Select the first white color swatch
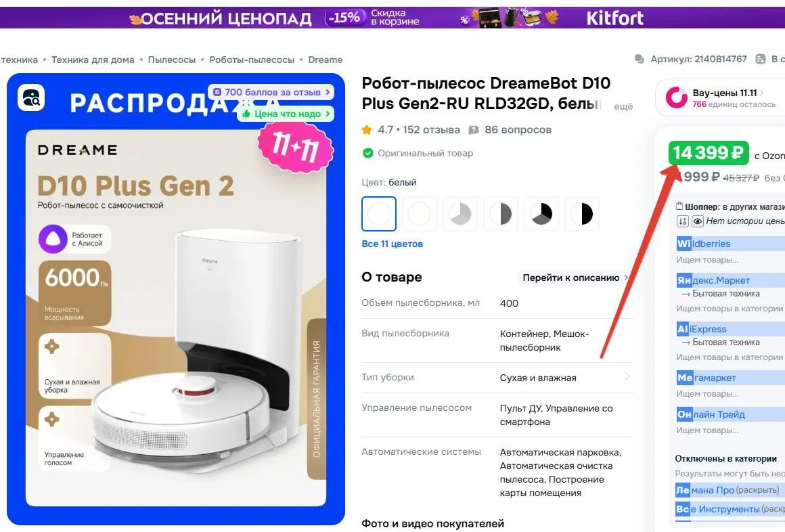Viewport: 785px width, 532px height. pos(379,214)
